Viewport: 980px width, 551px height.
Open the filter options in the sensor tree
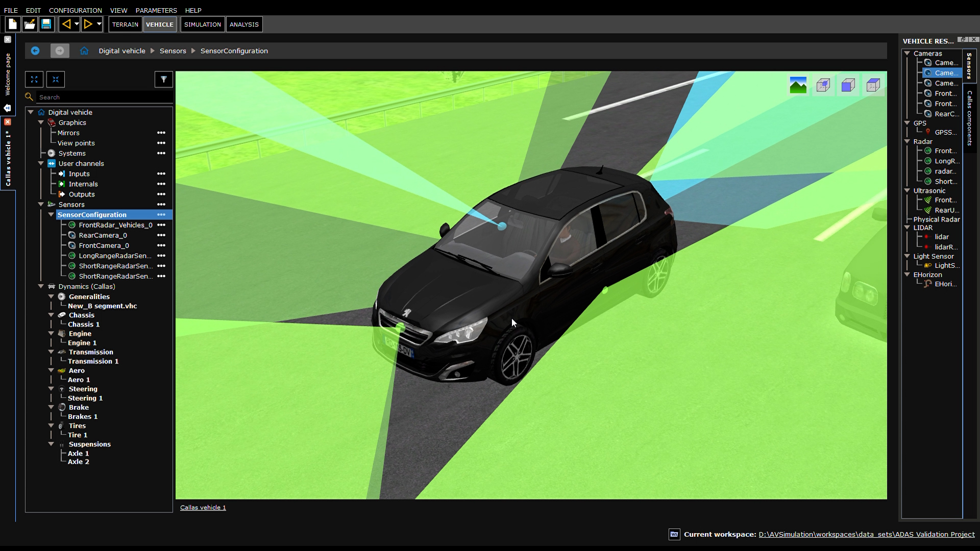163,79
